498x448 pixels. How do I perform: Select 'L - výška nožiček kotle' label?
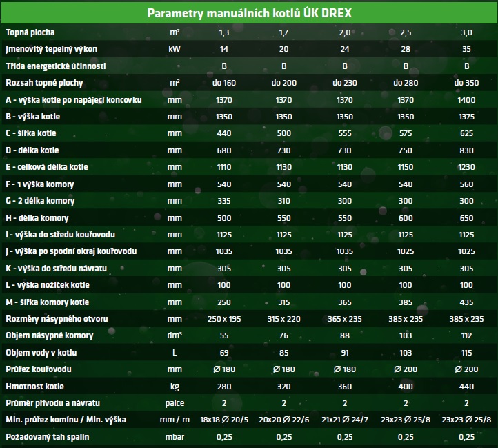tap(48, 285)
